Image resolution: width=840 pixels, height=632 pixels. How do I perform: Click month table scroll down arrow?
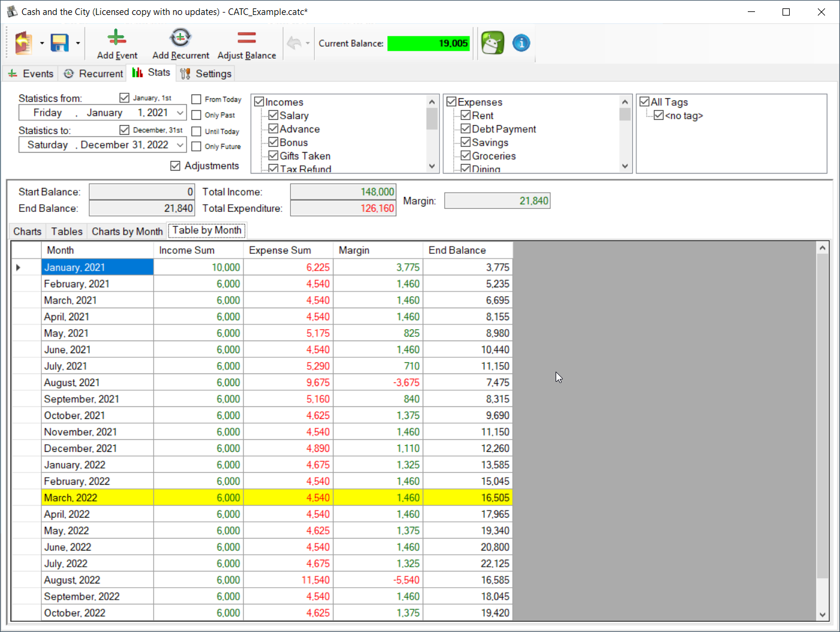(x=823, y=615)
